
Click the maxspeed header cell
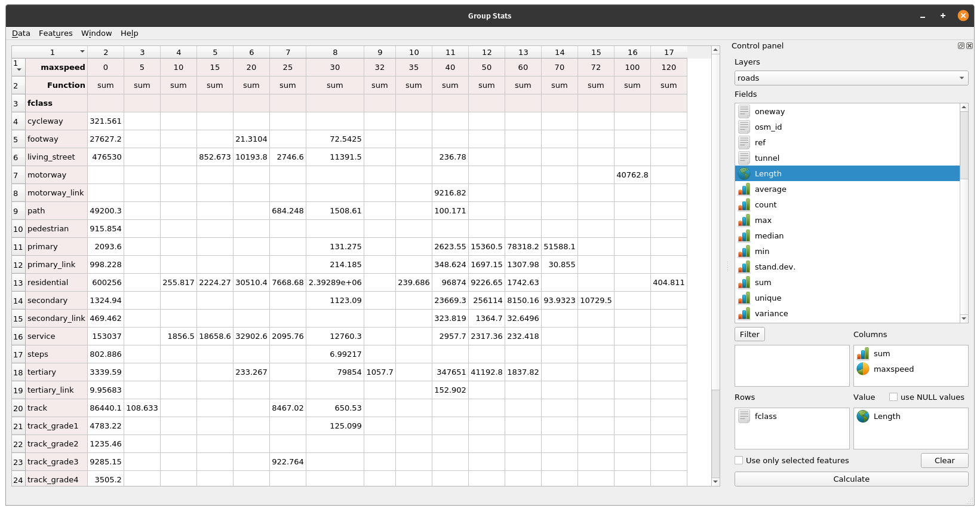pyautogui.click(x=57, y=67)
